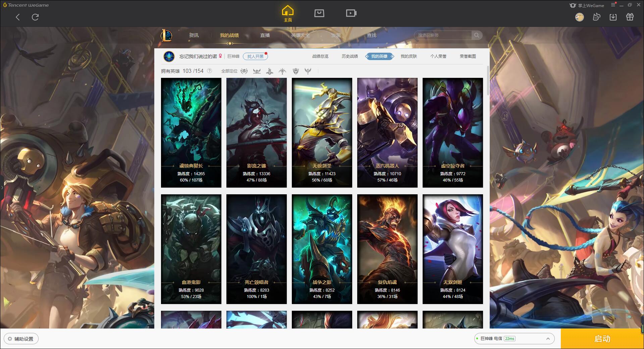Viewport: 644px width, 349px height.
Task: Open the 无极剑圣 hero card
Action: pos(322,133)
